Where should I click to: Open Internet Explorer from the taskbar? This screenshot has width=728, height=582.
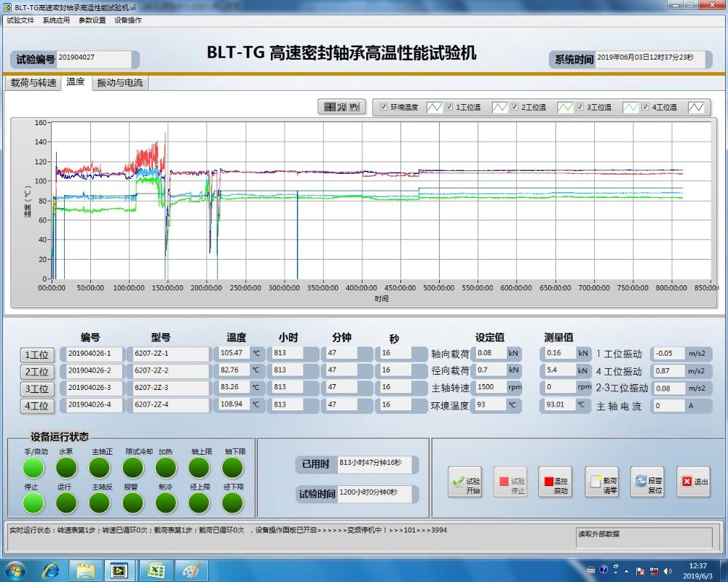[51, 570]
